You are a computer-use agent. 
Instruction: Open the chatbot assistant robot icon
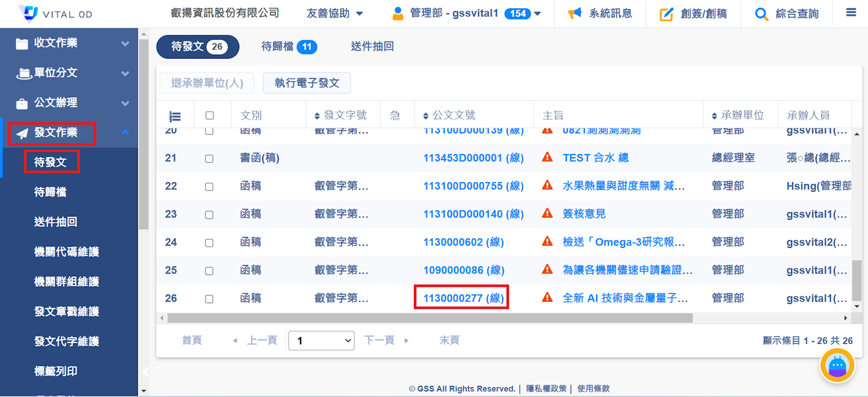point(837,366)
